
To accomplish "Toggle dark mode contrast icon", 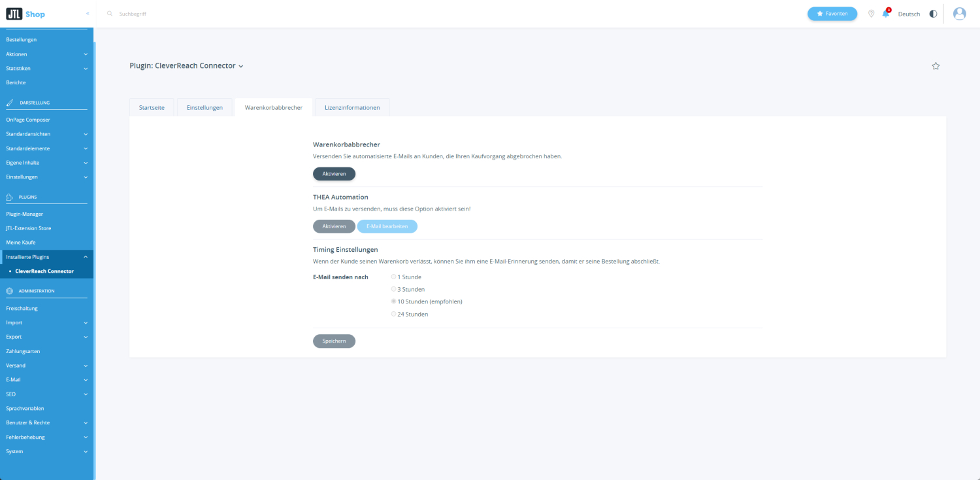I will 932,14.
